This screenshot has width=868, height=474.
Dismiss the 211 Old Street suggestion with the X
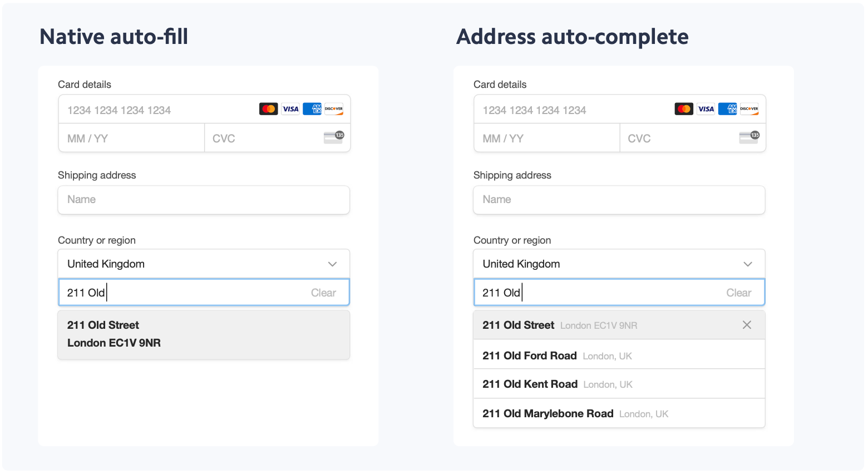(x=747, y=325)
